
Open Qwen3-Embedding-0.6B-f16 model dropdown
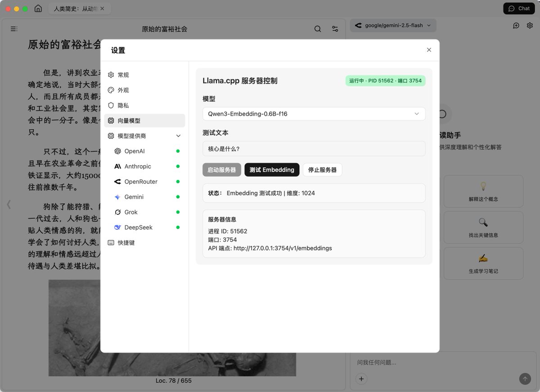(x=314, y=114)
